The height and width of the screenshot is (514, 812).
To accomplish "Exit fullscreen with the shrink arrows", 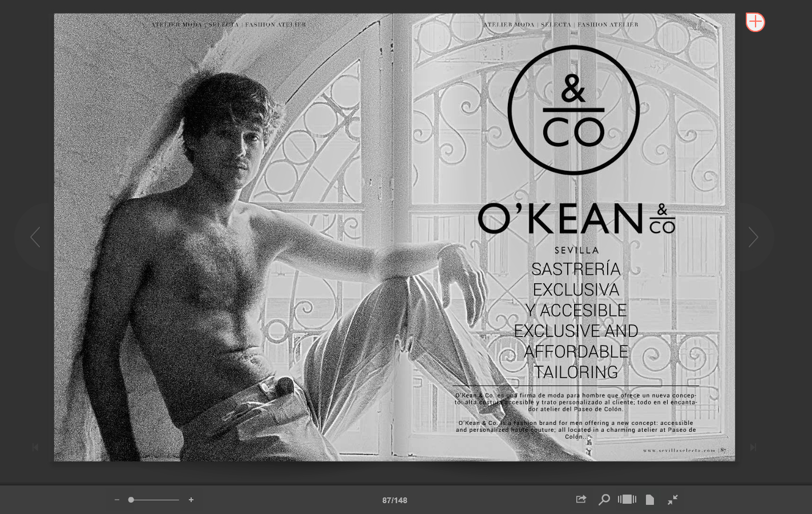I will pos(673,500).
